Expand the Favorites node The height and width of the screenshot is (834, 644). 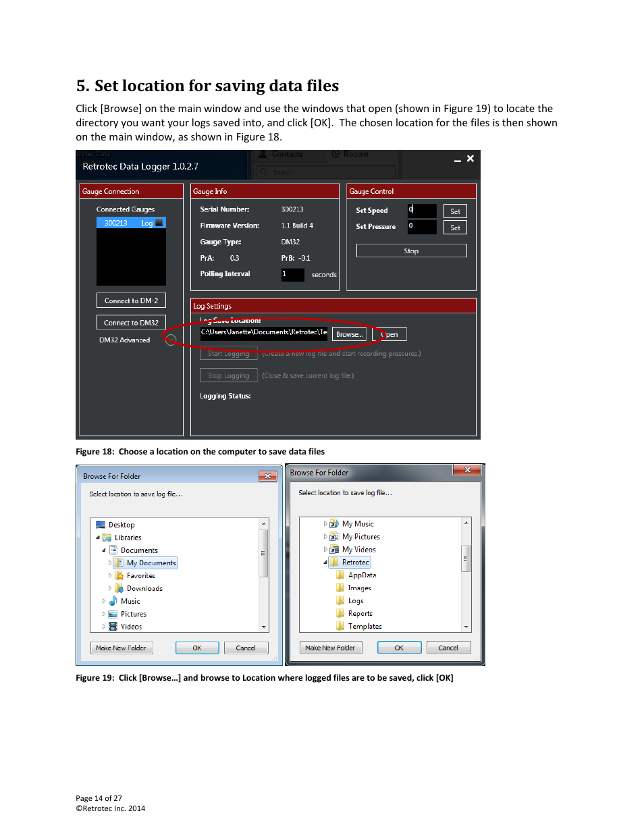pyautogui.click(x=110, y=575)
